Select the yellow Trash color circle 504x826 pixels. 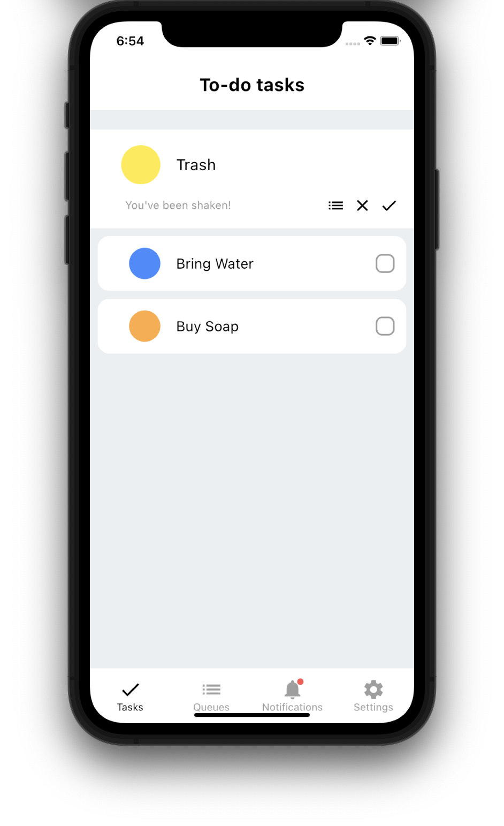(x=141, y=165)
